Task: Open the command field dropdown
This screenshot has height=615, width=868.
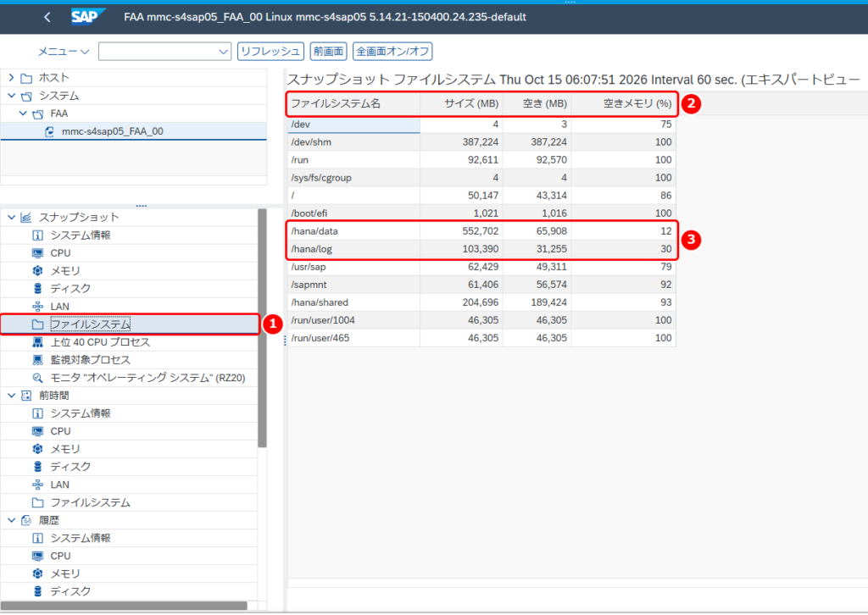Action: tap(223, 52)
